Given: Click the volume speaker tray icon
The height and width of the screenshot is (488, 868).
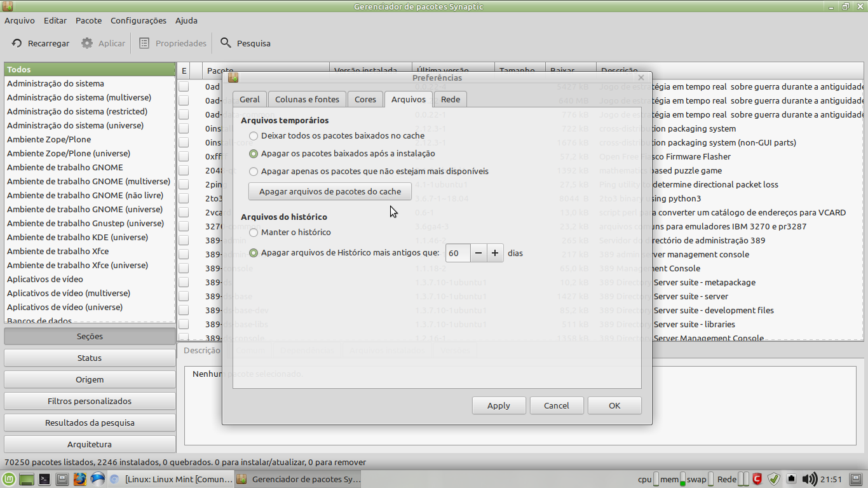Looking at the screenshot, I should (810, 479).
